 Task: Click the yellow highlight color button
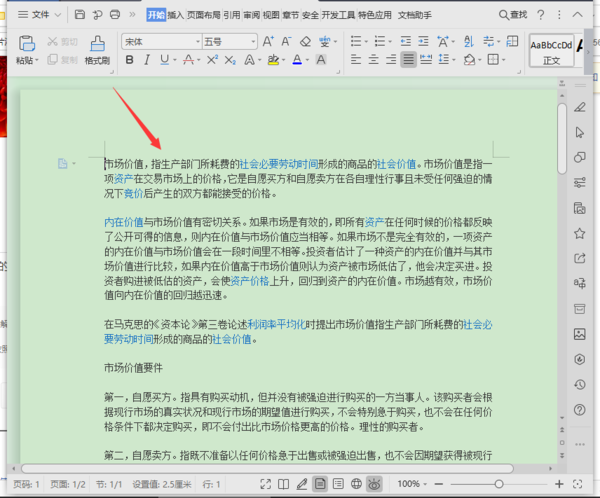(273, 60)
